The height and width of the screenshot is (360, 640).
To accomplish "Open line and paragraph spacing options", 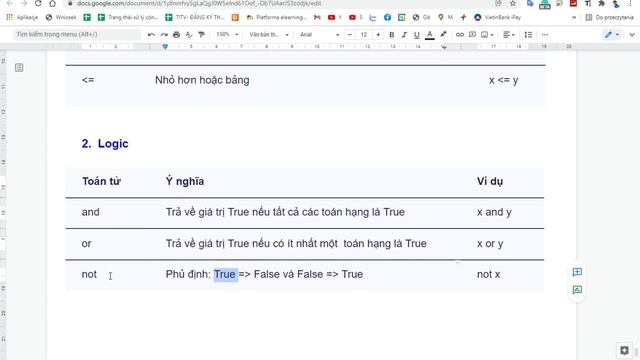I will (528, 35).
